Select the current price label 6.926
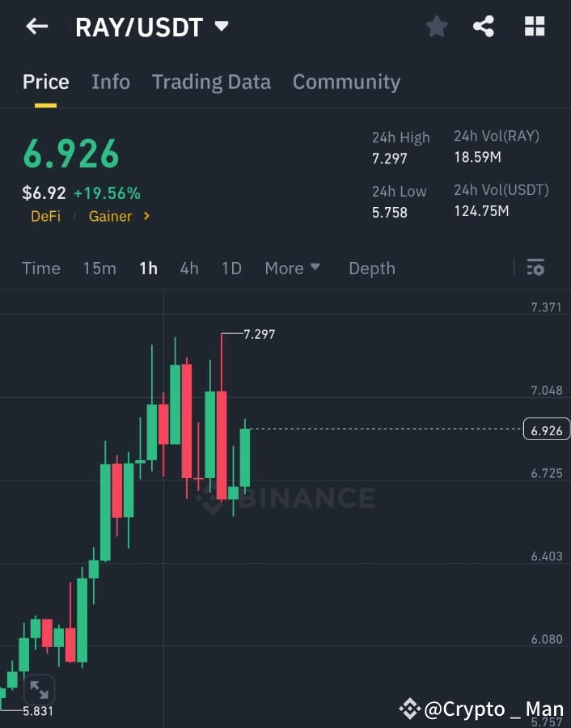This screenshot has width=571, height=728. 547,430
